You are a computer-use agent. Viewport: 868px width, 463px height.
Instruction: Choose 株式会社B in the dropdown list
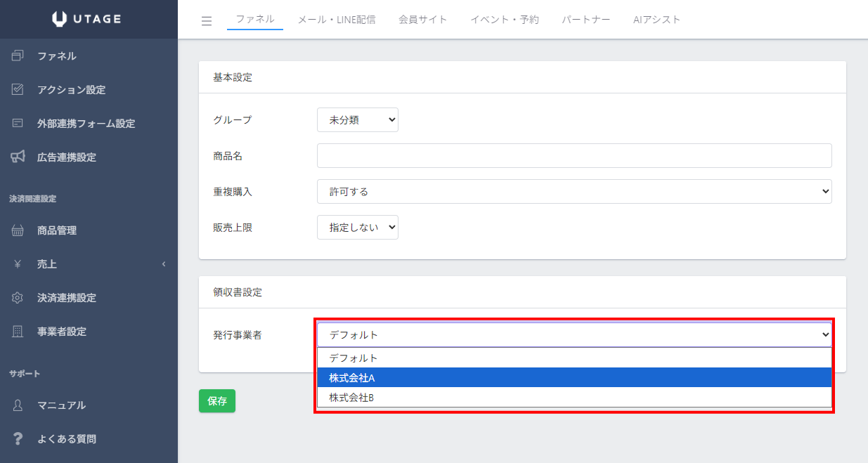[x=574, y=398]
